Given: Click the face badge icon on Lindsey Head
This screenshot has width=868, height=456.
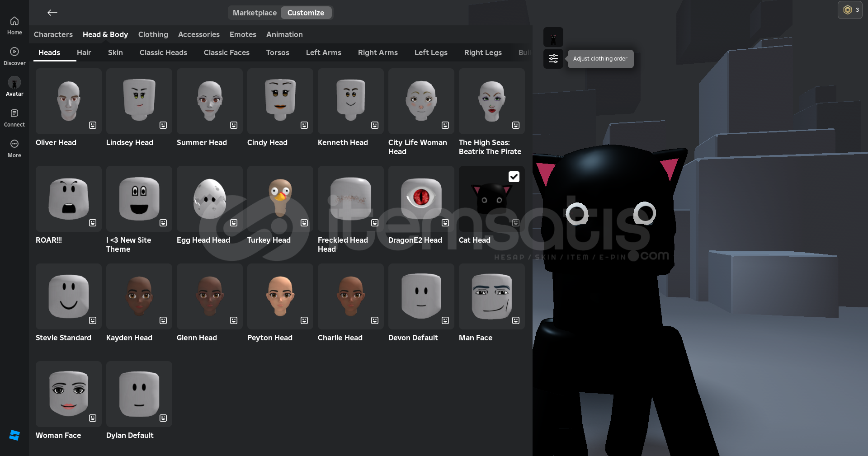Looking at the screenshot, I should (x=163, y=125).
